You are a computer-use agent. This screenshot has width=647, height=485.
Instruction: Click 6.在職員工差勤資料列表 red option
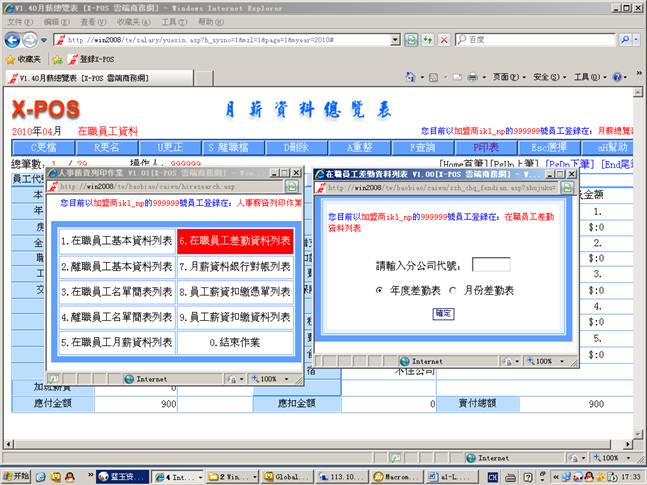(x=235, y=241)
